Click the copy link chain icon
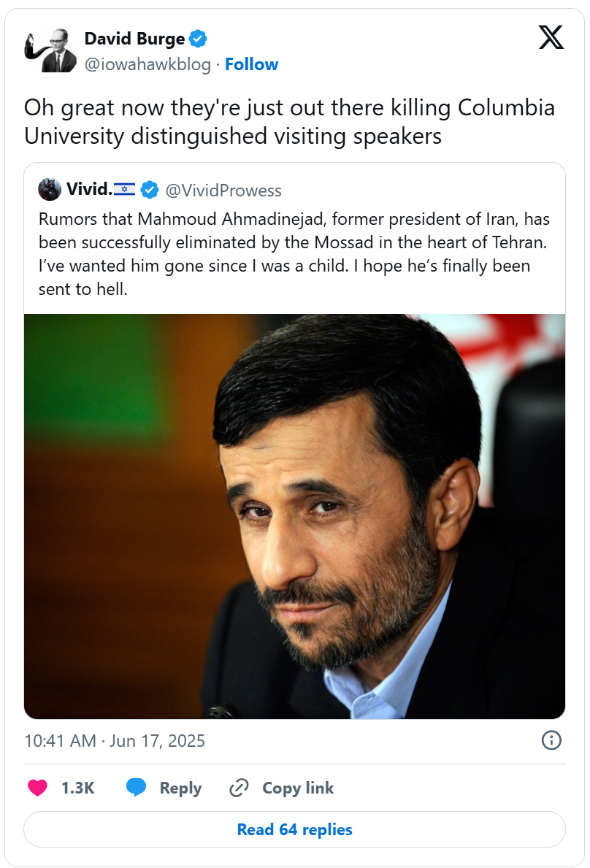 [x=239, y=788]
